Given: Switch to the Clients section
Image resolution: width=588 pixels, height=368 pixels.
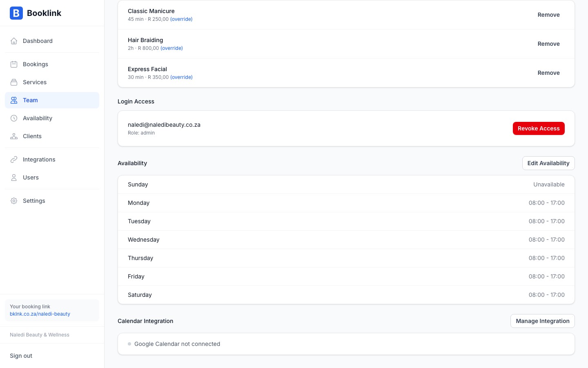Looking at the screenshot, I should point(32,136).
